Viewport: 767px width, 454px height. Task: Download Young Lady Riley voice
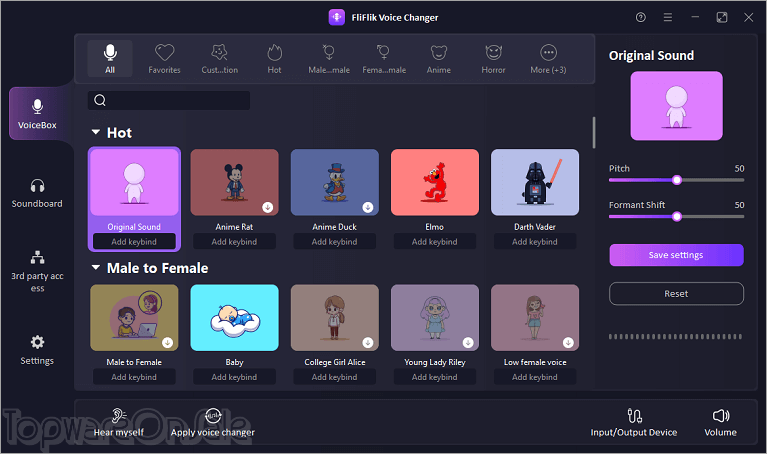click(x=468, y=342)
